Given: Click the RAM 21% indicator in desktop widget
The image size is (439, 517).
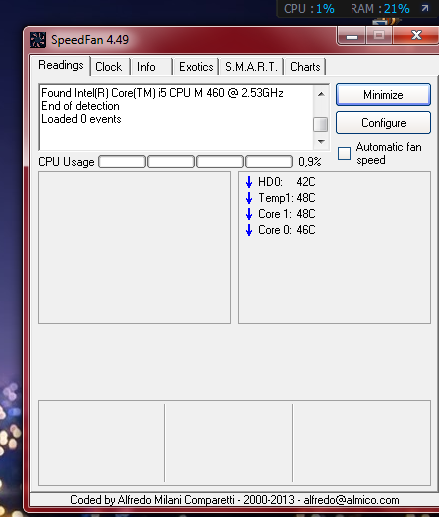Looking at the screenshot, I should [380, 9].
